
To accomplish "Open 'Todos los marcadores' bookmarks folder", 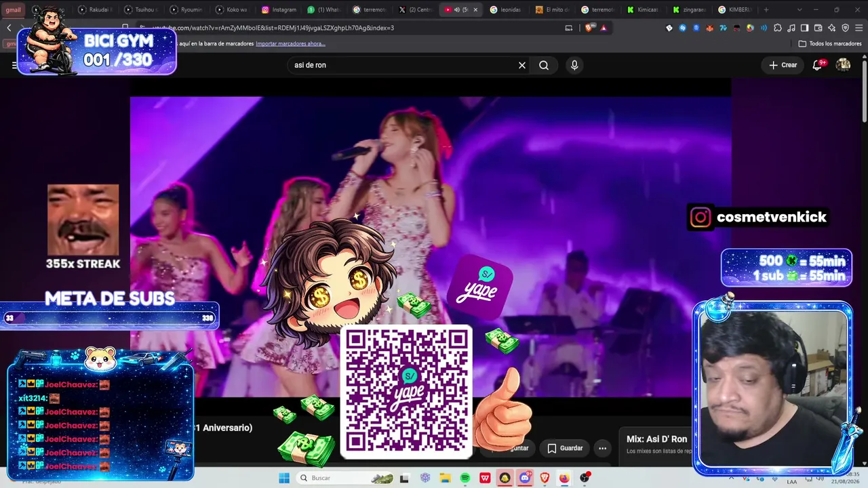I will click(830, 43).
